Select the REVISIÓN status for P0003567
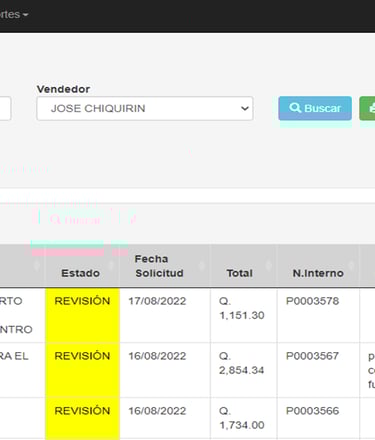 tap(82, 356)
